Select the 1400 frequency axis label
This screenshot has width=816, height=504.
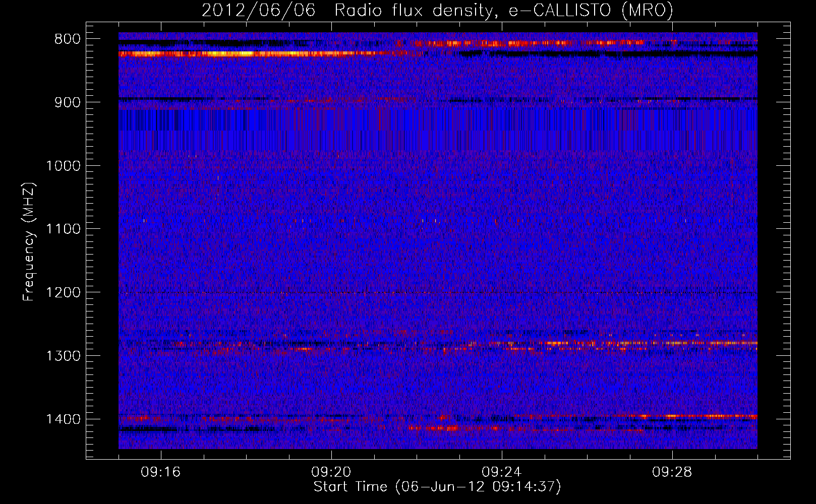click(63, 419)
